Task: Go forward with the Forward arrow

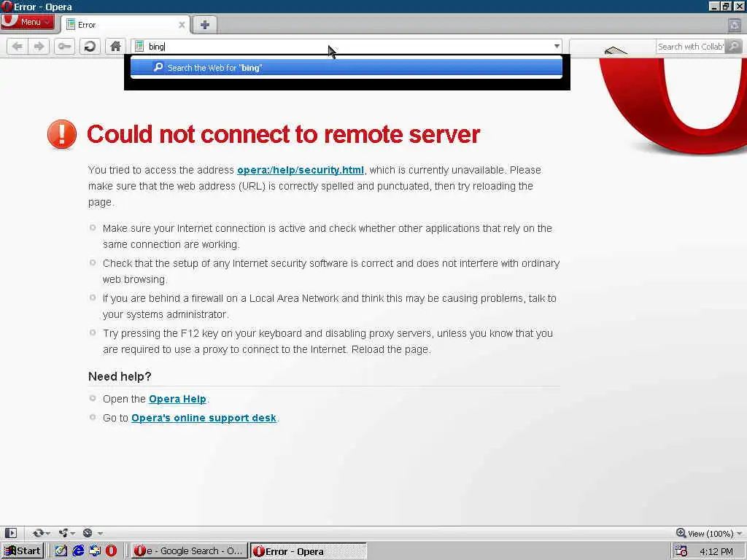Action: [39, 46]
